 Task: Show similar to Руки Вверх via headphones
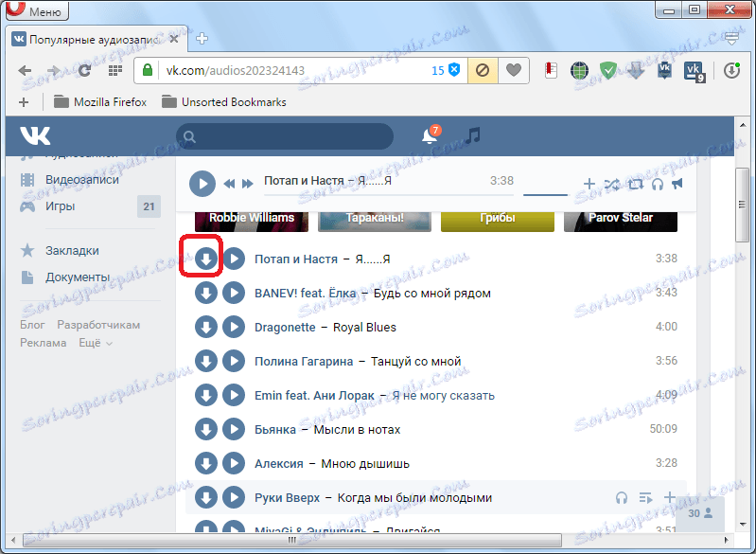click(622, 497)
